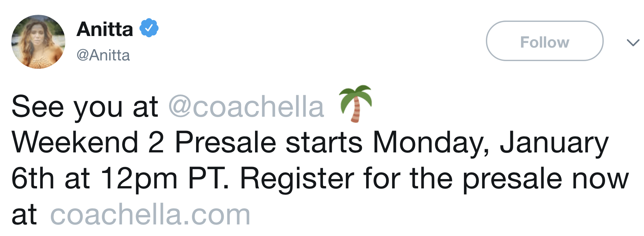Image resolution: width=644 pixels, height=236 pixels.
Task: Click the palm tree emoji
Action: point(355,104)
